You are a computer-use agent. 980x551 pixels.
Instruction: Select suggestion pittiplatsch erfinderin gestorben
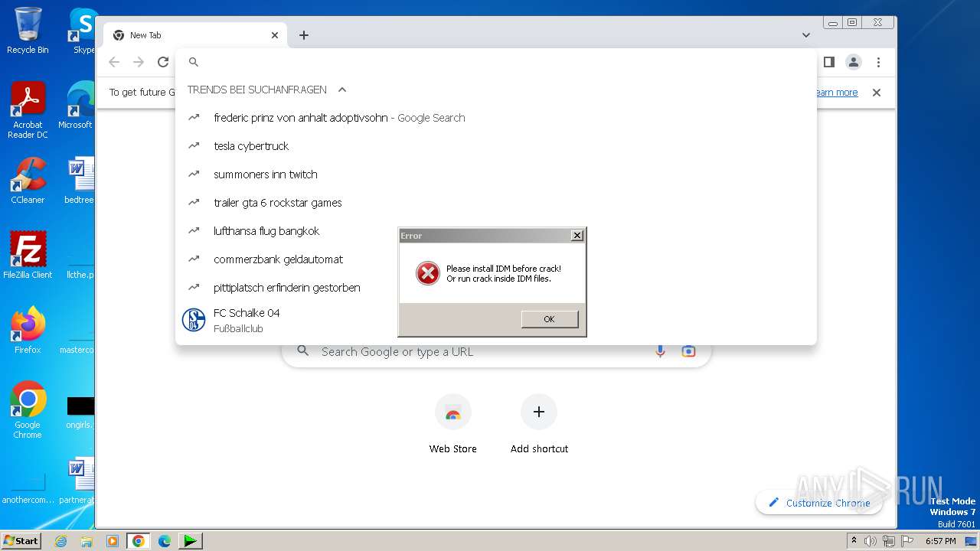pyautogui.click(x=496, y=288)
